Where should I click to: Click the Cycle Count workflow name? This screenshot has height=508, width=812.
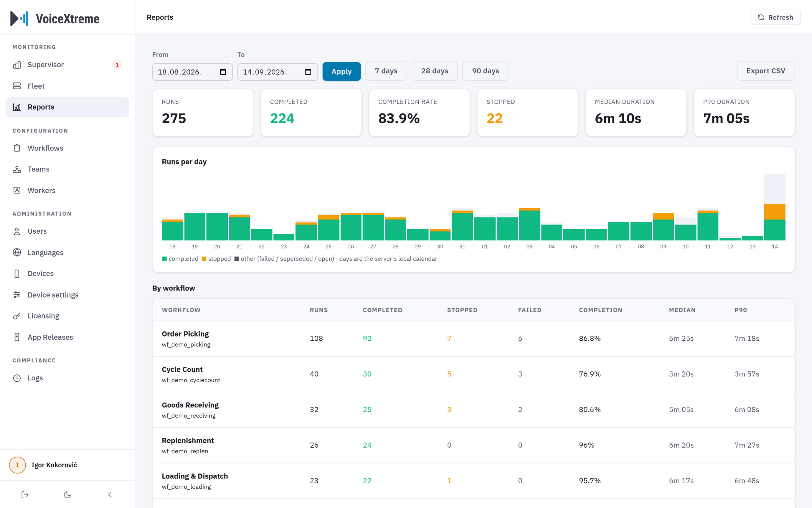[182, 369]
